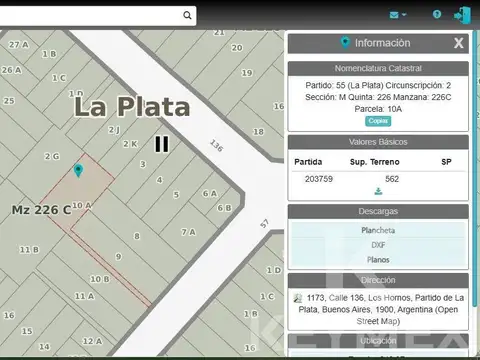This screenshot has height=360, width=480.
Task: Click the La Plata map label
Action: point(132,107)
